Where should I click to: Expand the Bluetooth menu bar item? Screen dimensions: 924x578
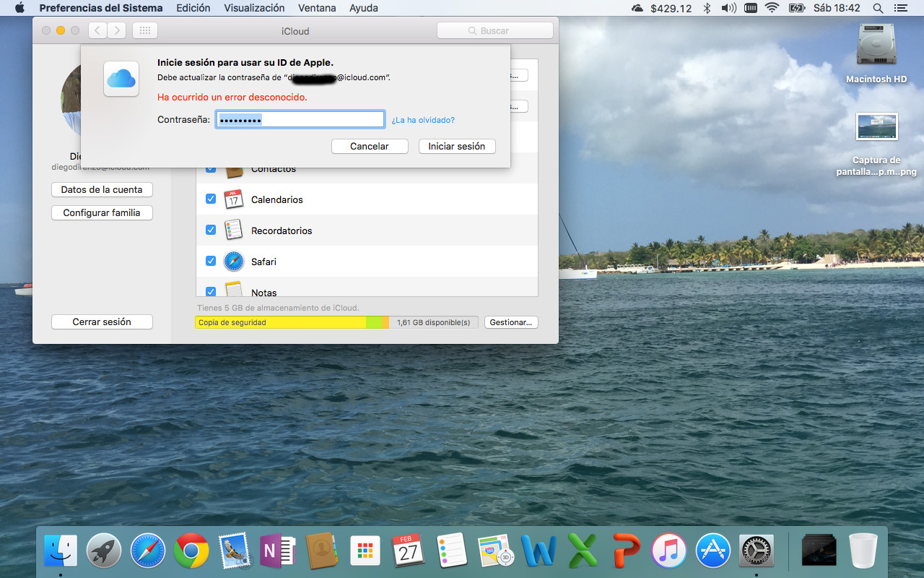click(x=707, y=8)
